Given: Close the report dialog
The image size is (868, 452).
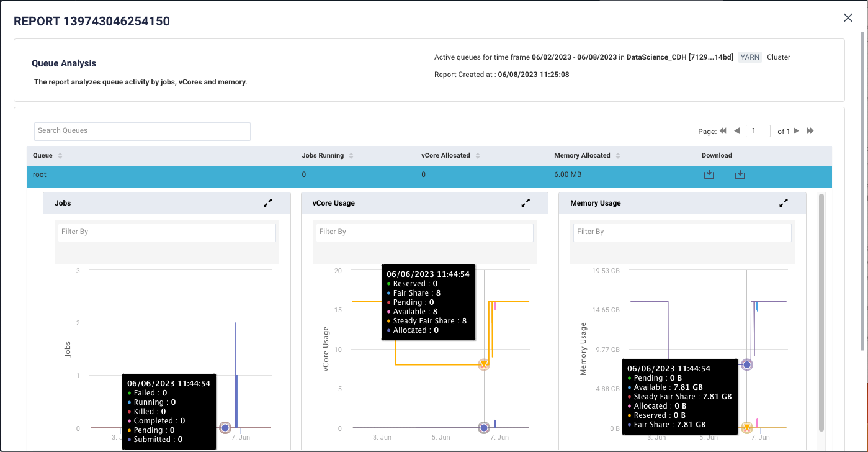Looking at the screenshot, I should point(848,18).
